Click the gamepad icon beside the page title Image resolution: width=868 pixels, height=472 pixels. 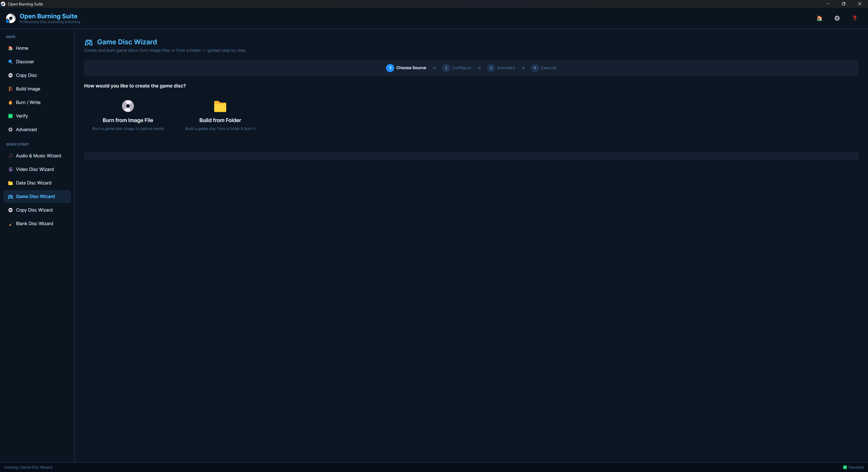89,42
